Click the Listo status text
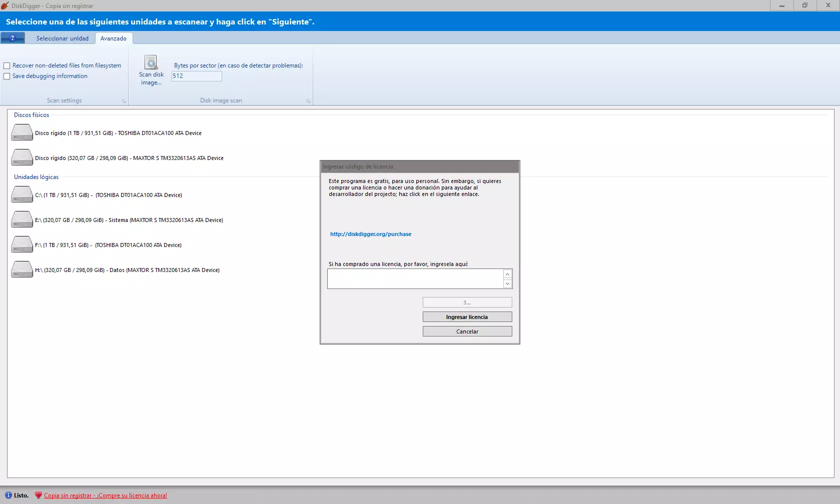840x504 pixels. (21, 495)
